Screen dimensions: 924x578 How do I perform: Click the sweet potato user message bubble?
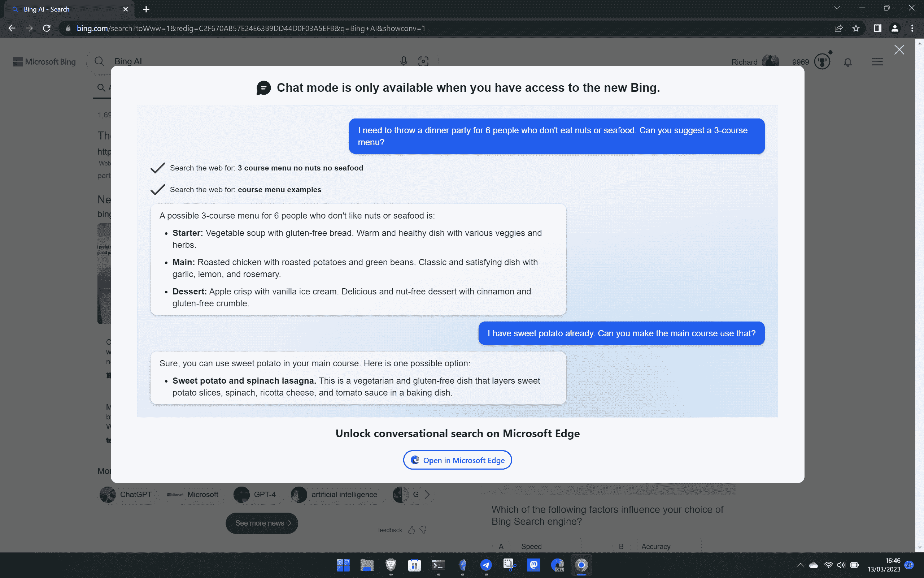coord(621,333)
